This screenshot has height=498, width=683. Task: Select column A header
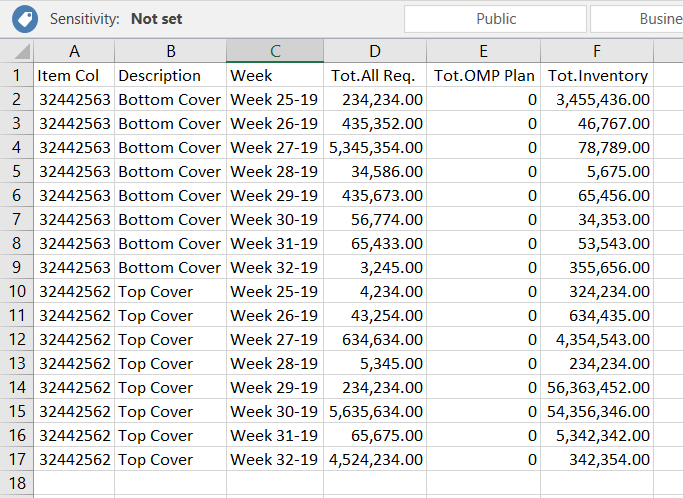tap(74, 51)
